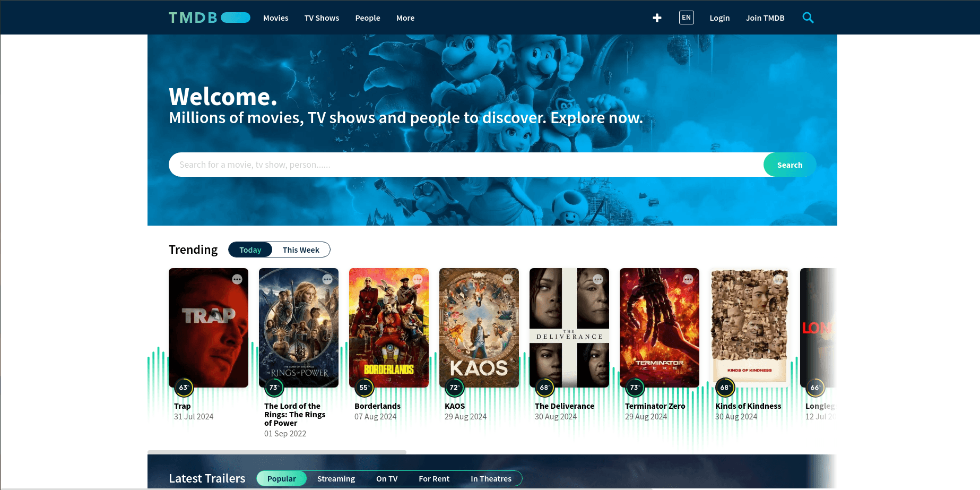Open The Lord of the Rings title link
980x490 pixels.
point(295,415)
